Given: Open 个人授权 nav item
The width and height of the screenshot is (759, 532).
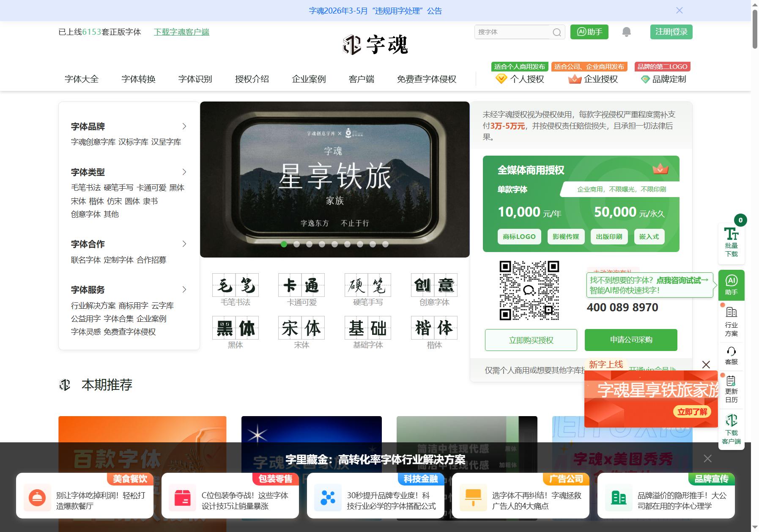Looking at the screenshot, I should click(520, 79).
